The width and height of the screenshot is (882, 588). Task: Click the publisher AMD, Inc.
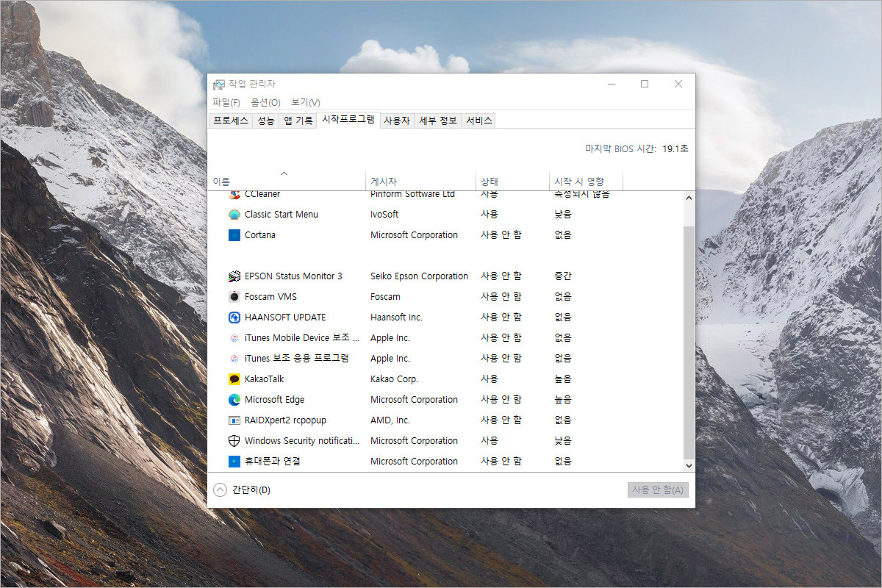[390, 420]
